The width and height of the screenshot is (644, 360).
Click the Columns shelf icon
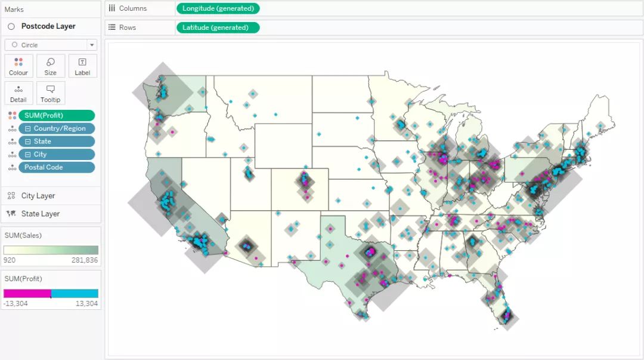click(x=112, y=8)
